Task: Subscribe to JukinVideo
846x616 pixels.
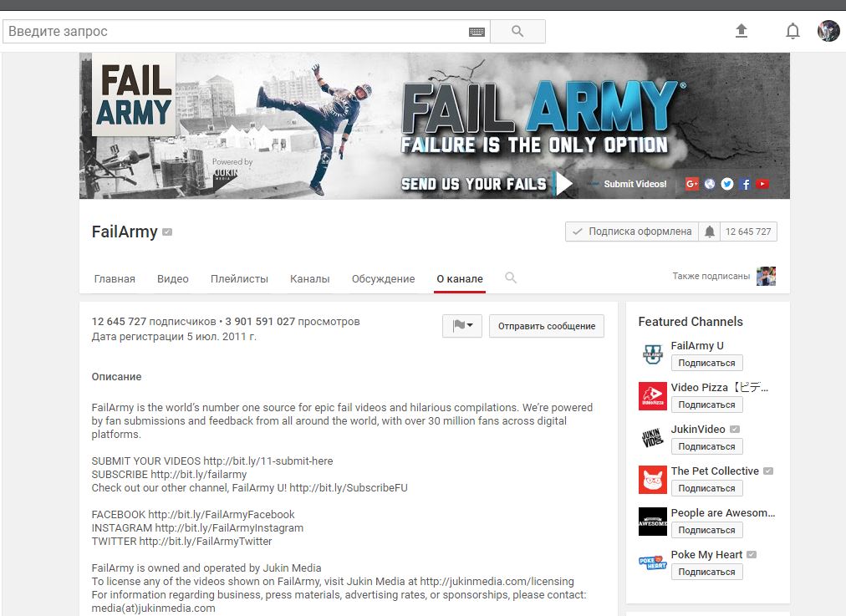Action: pos(706,446)
